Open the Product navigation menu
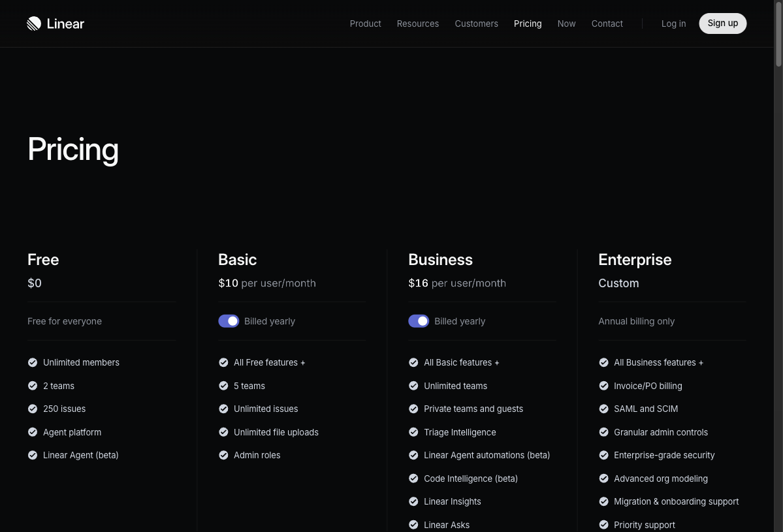Image resolution: width=783 pixels, height=532 pixels. (x=365, y=23)
